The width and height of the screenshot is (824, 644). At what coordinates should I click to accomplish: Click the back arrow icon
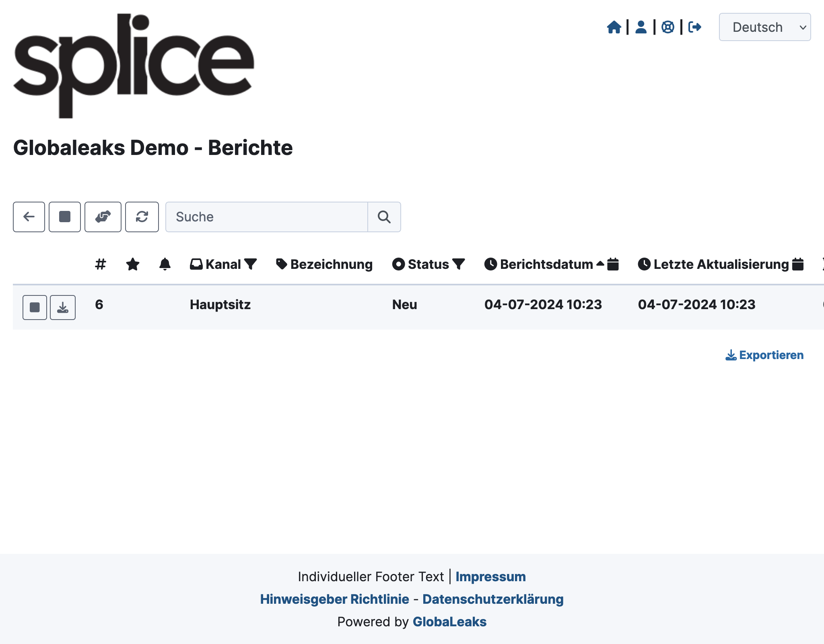pyautogui.click(x=29, y=217)
